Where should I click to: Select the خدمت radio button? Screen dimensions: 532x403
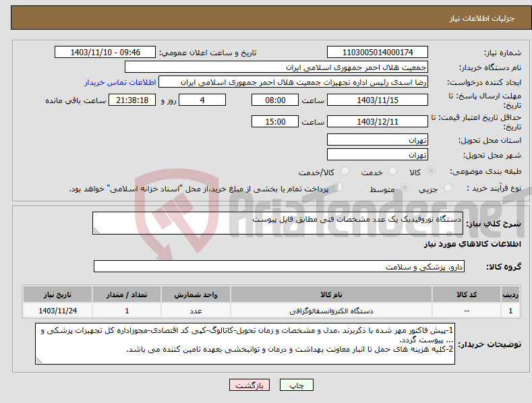coord(392,171)
